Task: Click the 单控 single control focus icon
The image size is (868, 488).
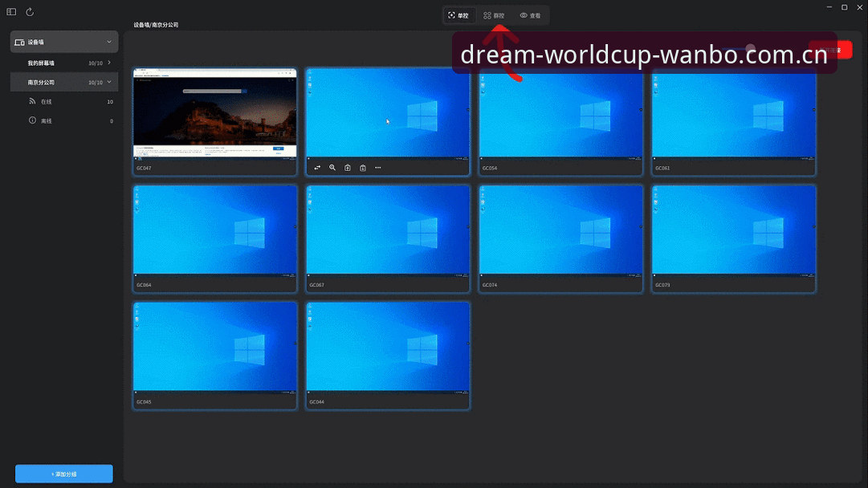Action: [x=452, y=15]
